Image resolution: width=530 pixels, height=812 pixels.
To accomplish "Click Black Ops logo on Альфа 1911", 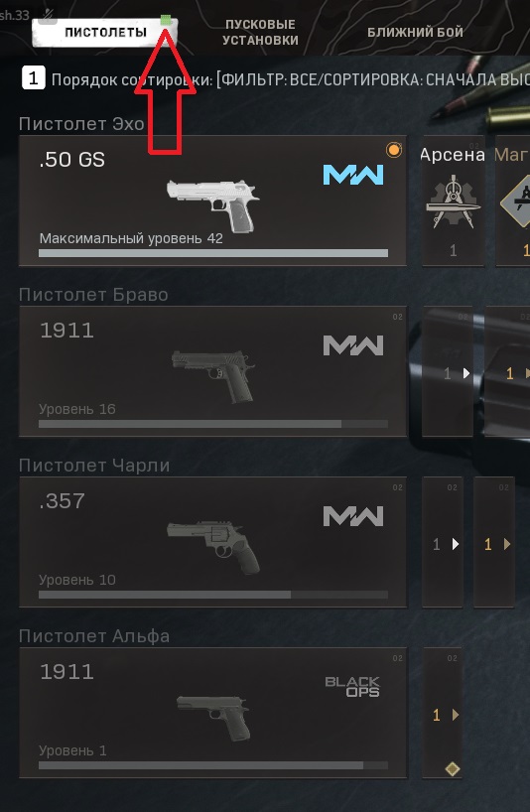I will pos(352,687).
